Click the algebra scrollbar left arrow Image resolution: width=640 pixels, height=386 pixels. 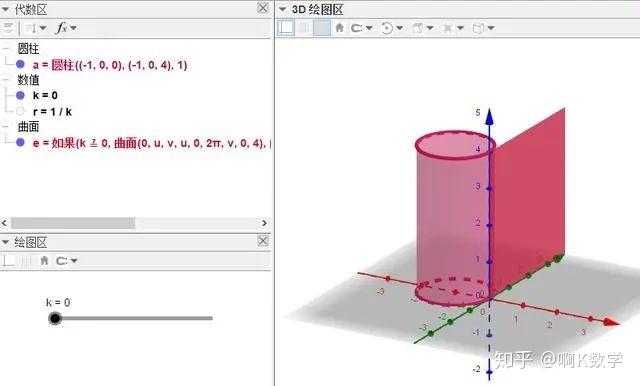[x=4, y=223]
